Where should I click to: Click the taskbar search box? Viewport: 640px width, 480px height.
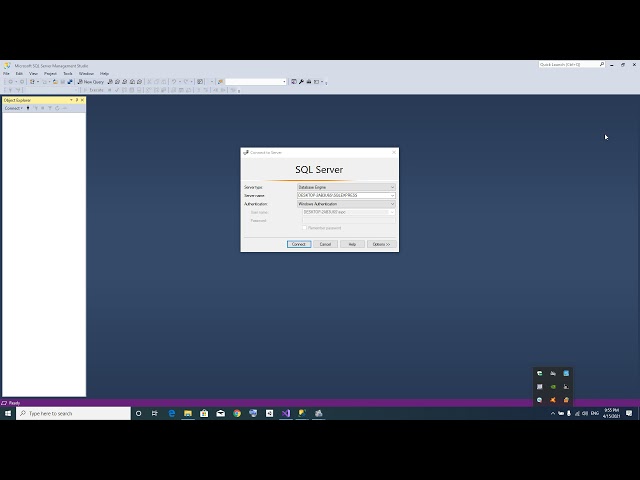[x=73, y=413]
